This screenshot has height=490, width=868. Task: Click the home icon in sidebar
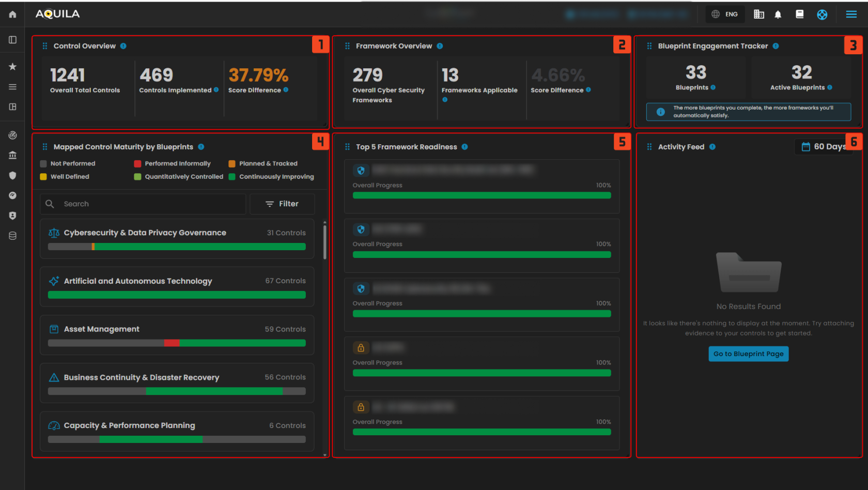tap(12, 14)
